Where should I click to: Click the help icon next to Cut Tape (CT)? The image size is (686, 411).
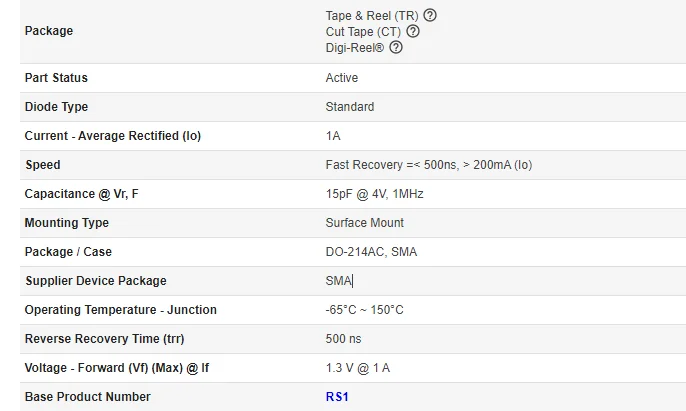(413, 31)
